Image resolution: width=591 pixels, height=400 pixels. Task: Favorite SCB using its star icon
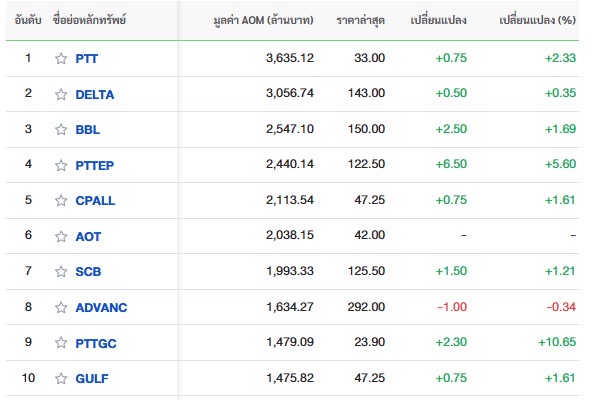61,271
